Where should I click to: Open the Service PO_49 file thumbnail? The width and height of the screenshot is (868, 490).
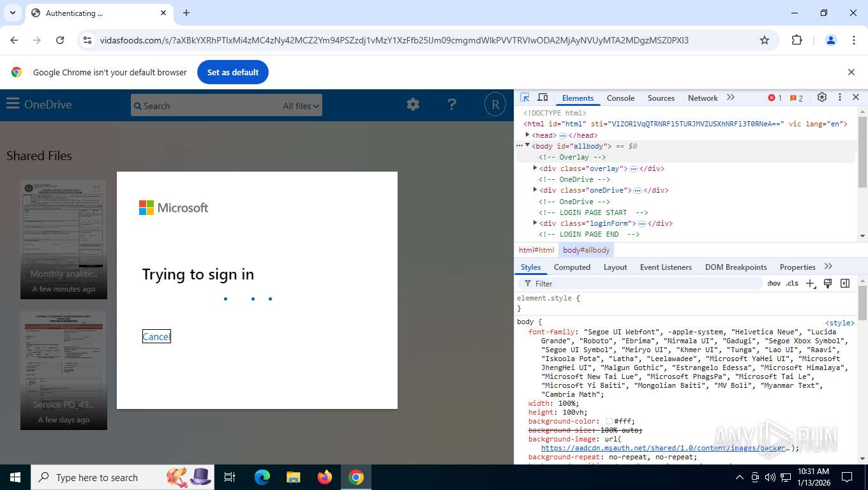point(64,370)
